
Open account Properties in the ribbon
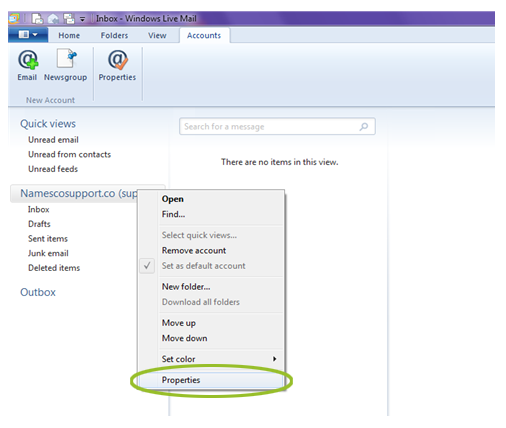(117, 65)
